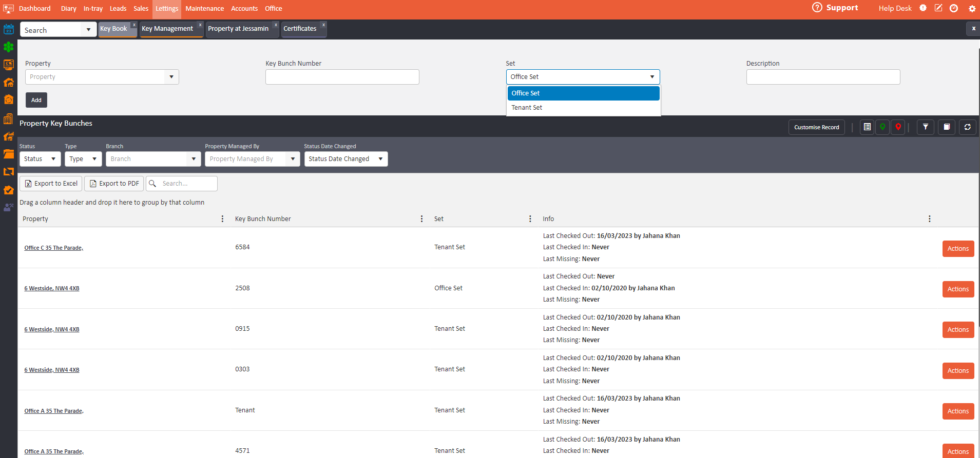Open the house with circular arrow sidebar icon
Image resolution: width=980 pixels, height=458 pixels.
click(x=9, y=99)
